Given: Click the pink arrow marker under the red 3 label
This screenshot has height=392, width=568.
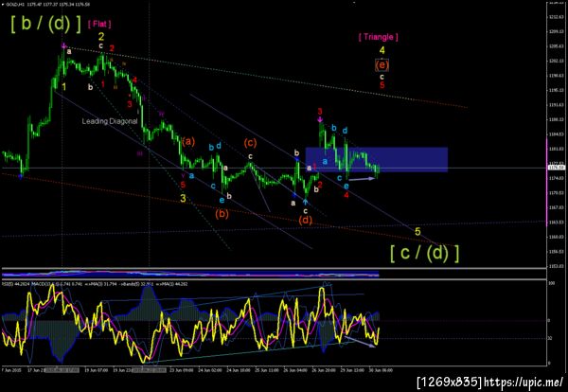Looking at the screenshot, I should tap(320, 119).
